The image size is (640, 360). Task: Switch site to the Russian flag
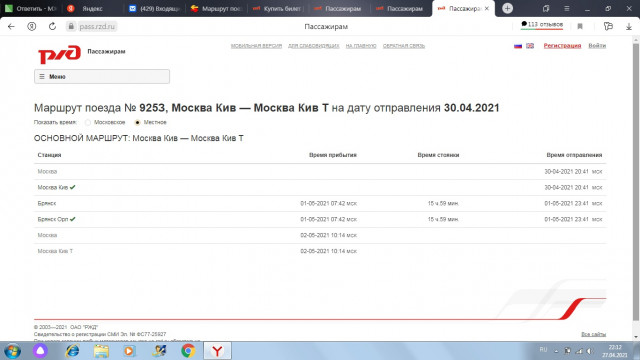coord(518,46)
